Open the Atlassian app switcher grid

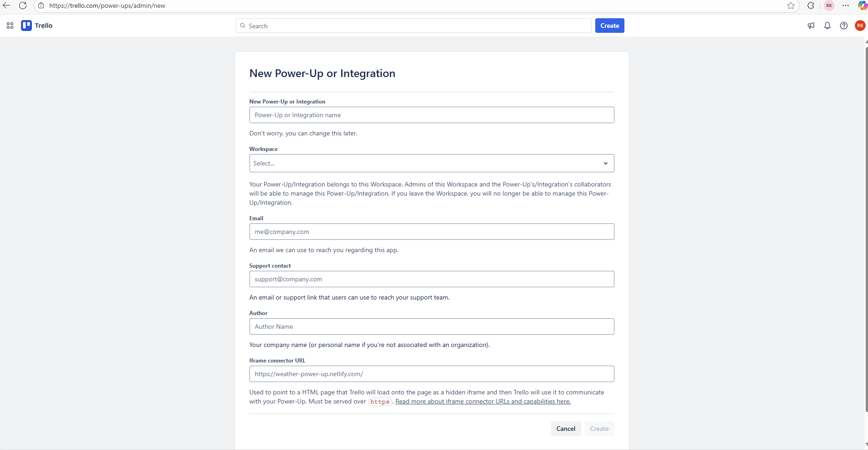(x=10, y=26)
